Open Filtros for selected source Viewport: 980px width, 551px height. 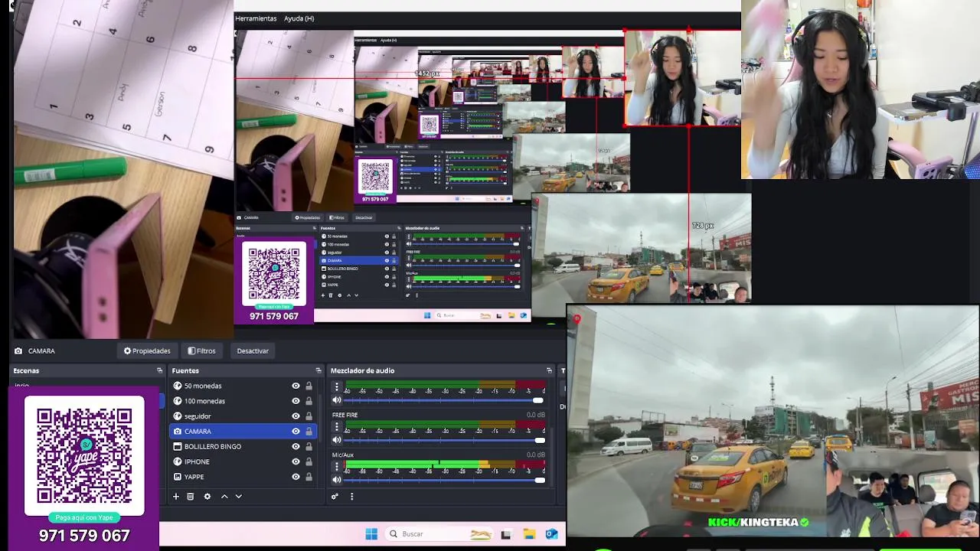[x=201, y=351]
